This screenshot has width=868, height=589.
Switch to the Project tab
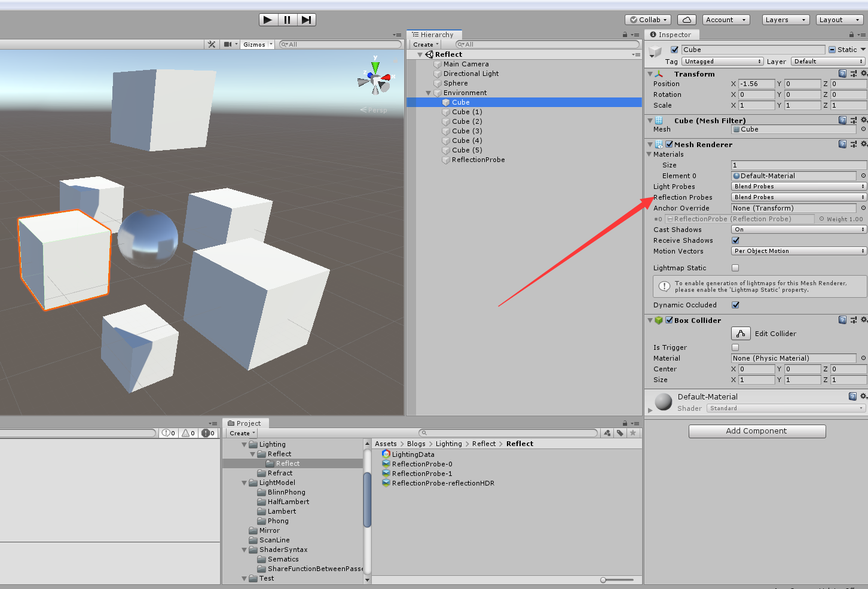245,423
